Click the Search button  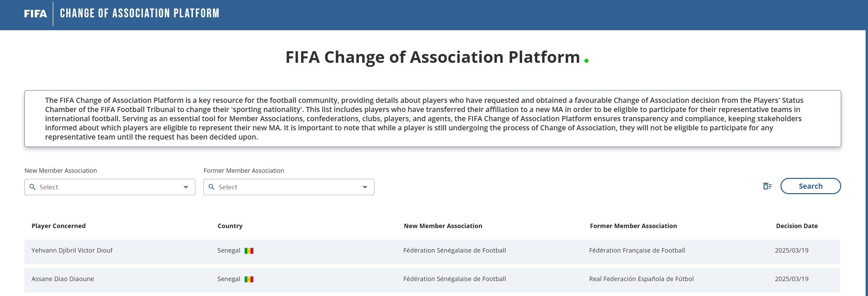[x=811, y=186]
